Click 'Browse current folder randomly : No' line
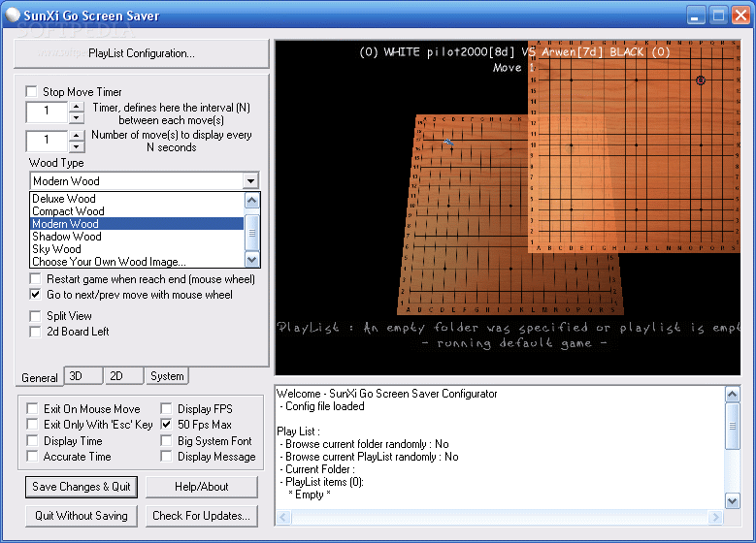 367,444
